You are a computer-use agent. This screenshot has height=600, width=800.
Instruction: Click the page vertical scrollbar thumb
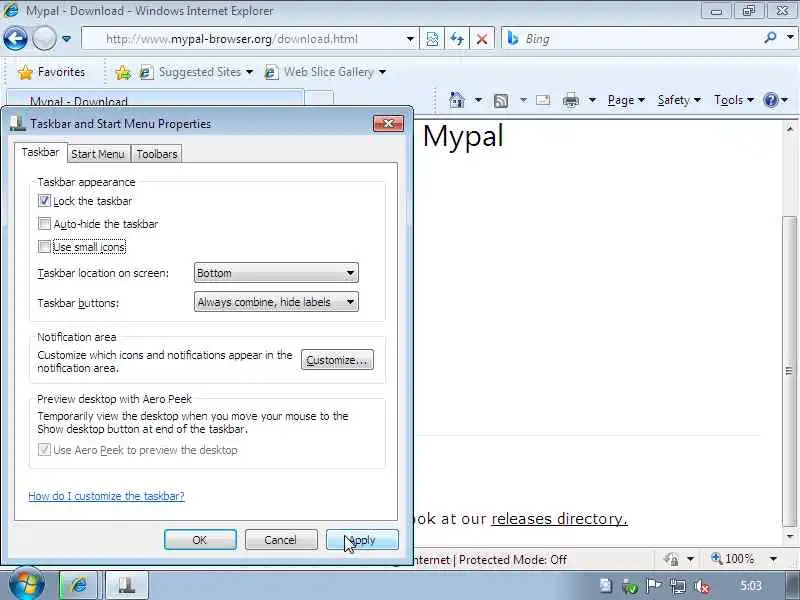pyautogui.click(x=789, y=371)
